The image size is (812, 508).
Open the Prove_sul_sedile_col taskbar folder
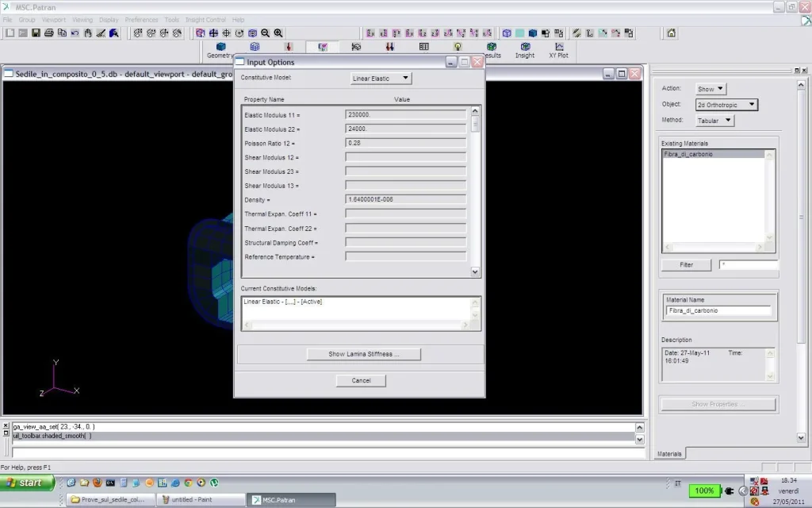pos(111,500)
